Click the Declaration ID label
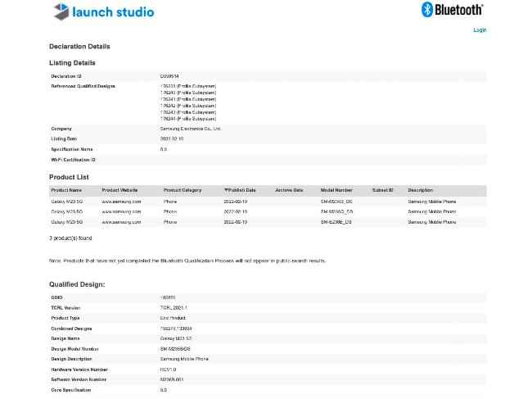The width and height of the screenshot is (532, 399). [66, 76]
